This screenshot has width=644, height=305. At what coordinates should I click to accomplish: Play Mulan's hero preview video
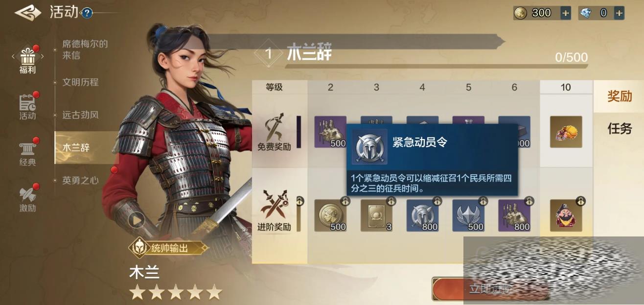137,220
